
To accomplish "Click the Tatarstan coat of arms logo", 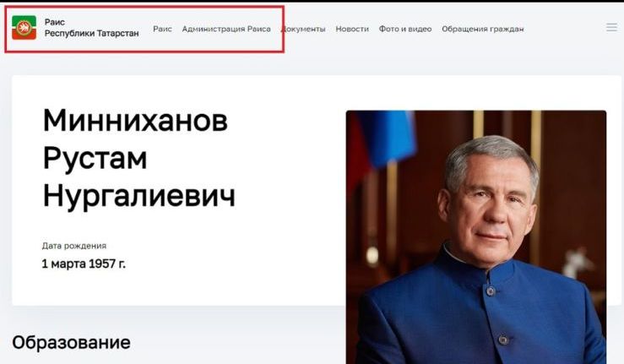I will click(24, 28).
